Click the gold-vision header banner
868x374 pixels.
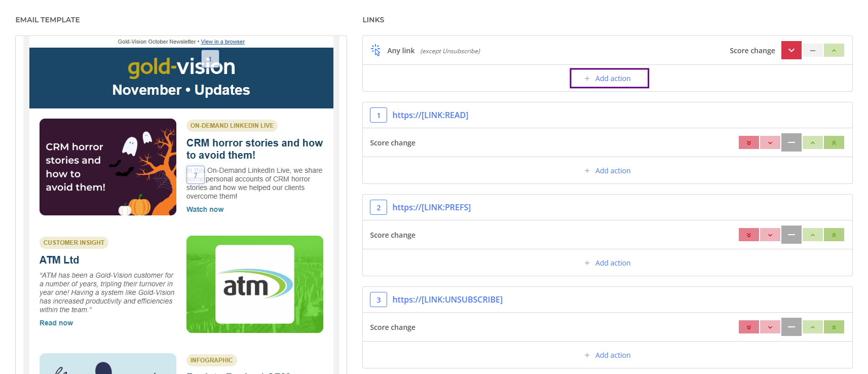181,78
